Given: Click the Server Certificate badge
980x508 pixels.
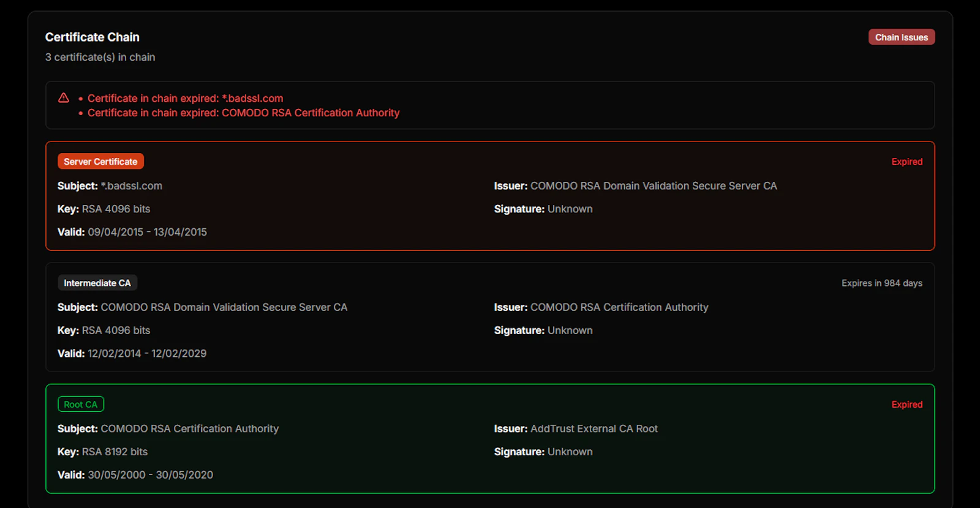Looking at the screenshot, I should 100,162.
